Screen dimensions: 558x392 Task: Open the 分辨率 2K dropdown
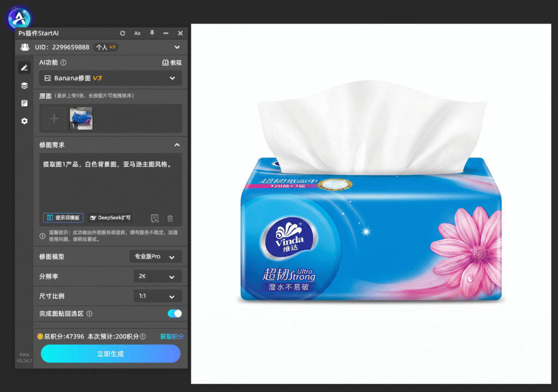coord(157,276)
